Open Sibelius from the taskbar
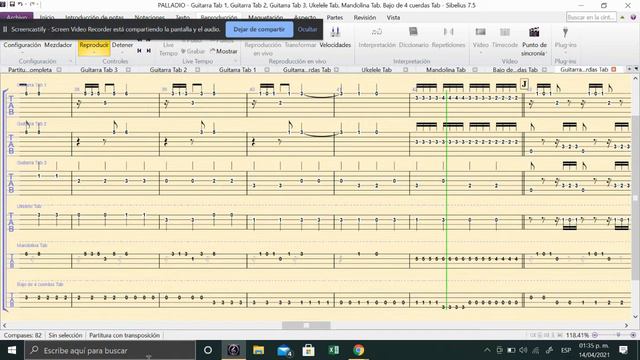Image resolution: width=640 pixels, height=360 pixels. click(233, 350)
